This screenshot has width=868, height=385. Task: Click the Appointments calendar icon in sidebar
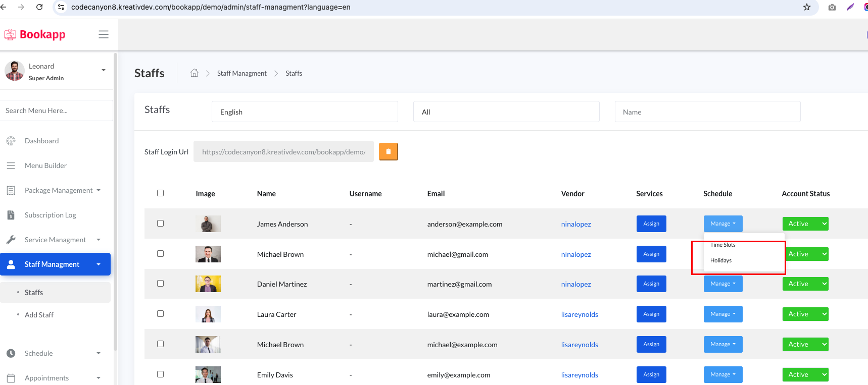[x=11, y=378]
